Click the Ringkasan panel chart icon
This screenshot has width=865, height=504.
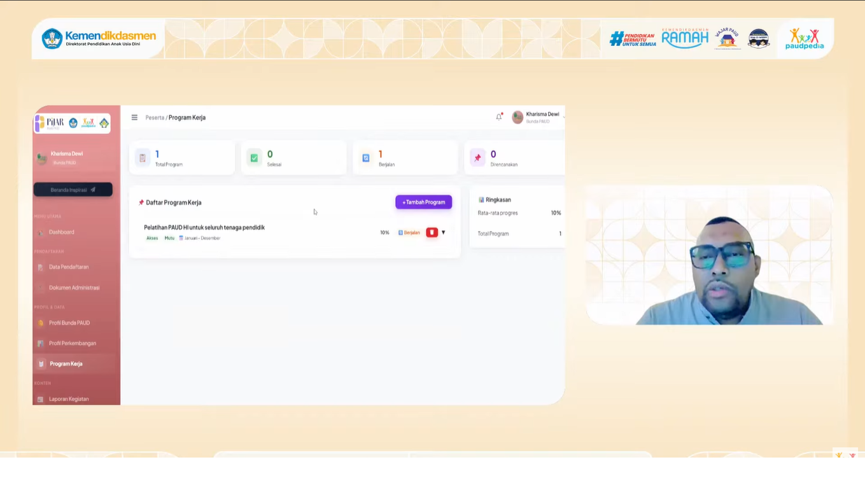[x=481, y=200]
